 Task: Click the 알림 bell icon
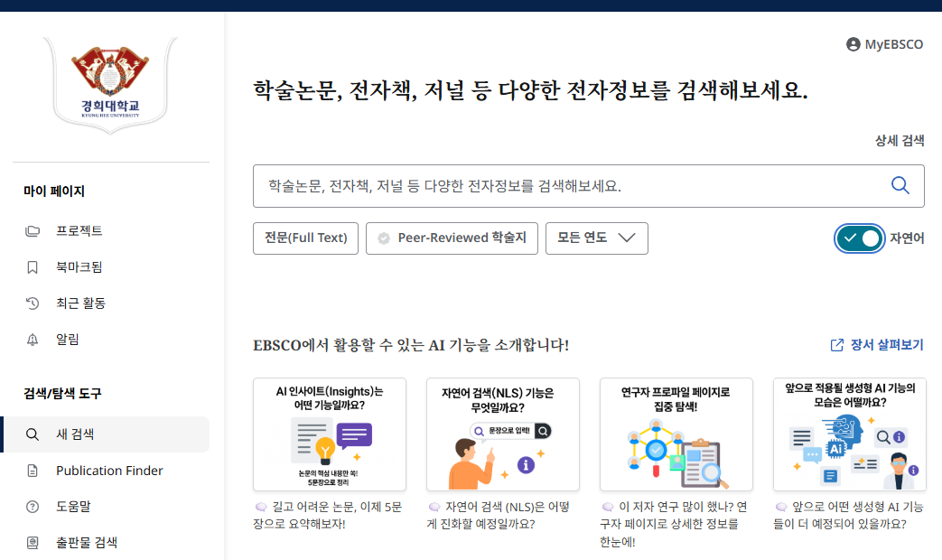[x=33, y=340]
